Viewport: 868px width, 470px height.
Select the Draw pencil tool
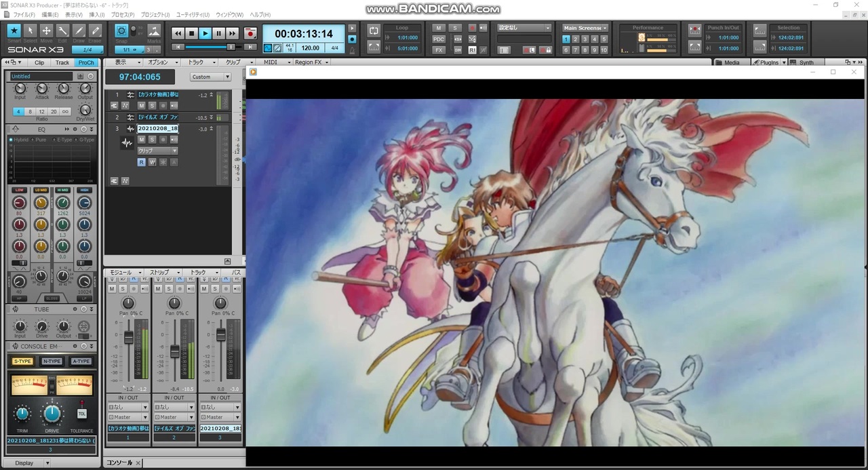pyautogui.click(x=79, y=31)
